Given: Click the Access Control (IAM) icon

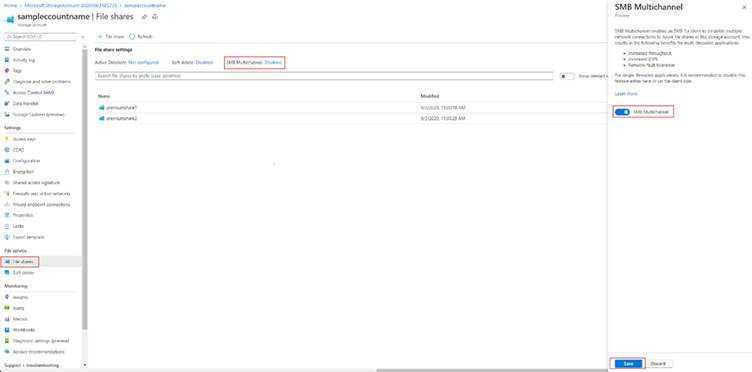Looking at the screenshot, I should [7, 93].
